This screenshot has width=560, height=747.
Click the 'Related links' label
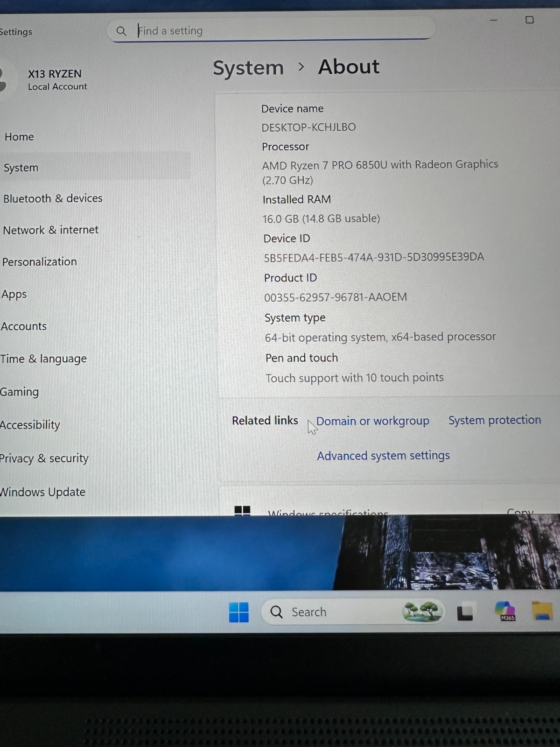[x=265, y=421]
